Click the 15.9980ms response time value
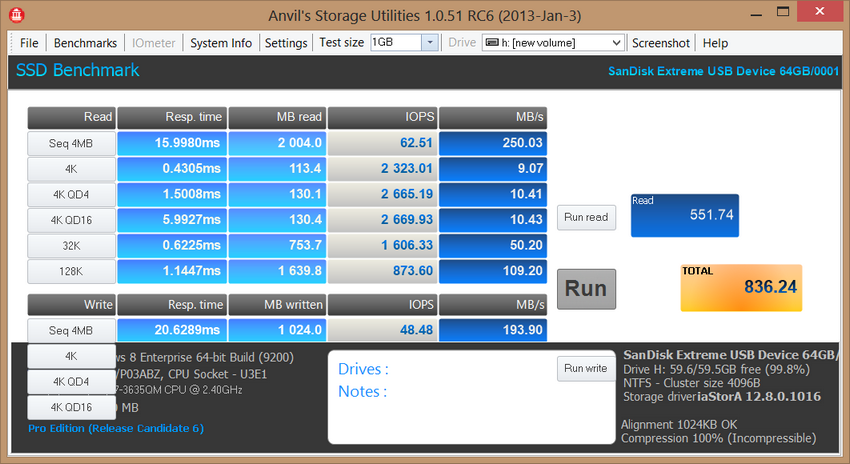This screenshot has width=850, height=464. point(172,143)
